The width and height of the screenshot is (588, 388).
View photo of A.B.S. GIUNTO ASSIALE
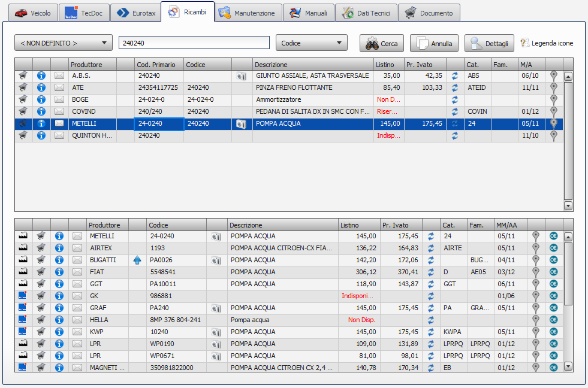coord(242,77)
